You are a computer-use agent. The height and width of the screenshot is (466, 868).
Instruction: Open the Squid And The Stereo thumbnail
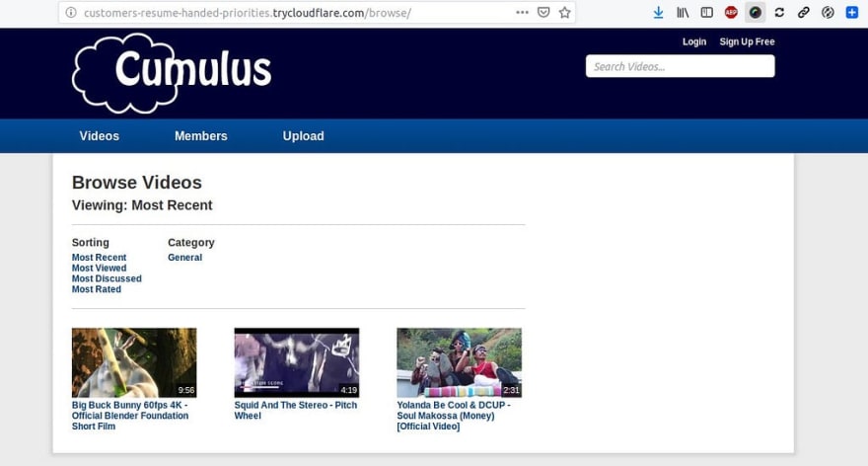click(297, 362)
